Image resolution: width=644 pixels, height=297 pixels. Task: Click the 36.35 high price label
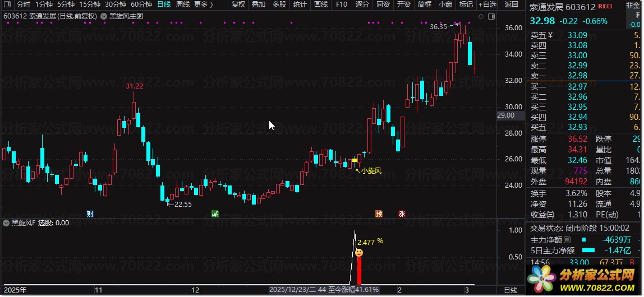tap(438, 27)
